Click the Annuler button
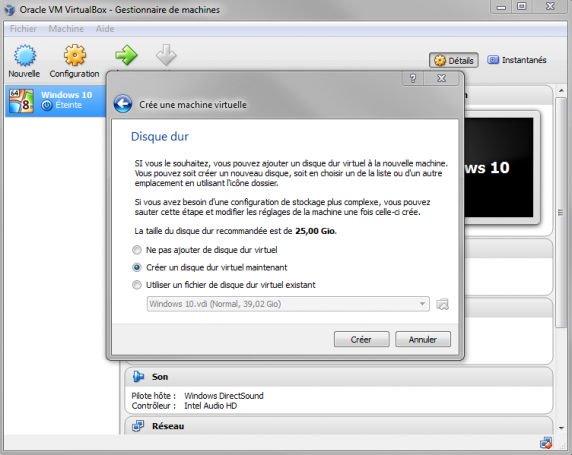The image size is (572, 455). 423,339
